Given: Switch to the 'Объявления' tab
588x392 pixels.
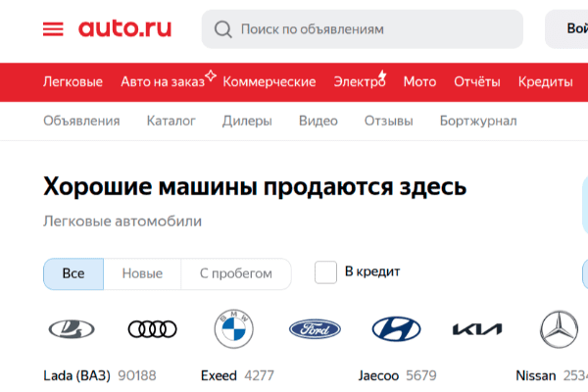Looking at the screenshot, I should (x=81, y=121).
